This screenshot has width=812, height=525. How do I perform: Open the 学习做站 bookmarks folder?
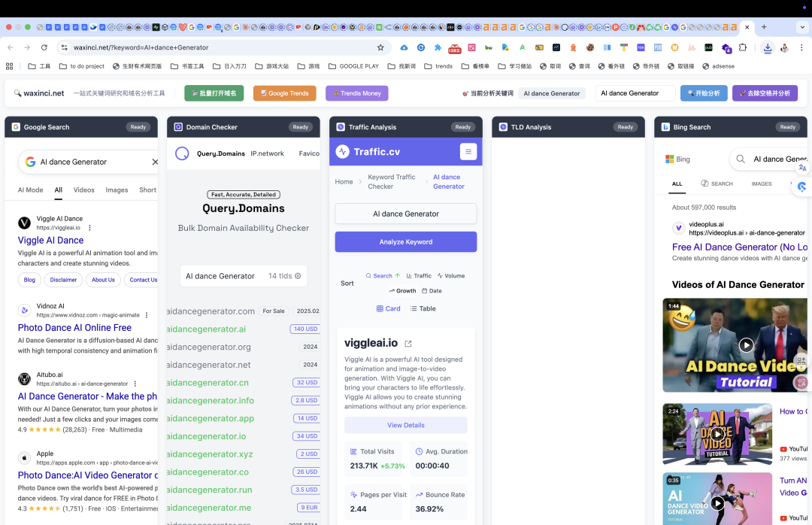tap(515, 66)
